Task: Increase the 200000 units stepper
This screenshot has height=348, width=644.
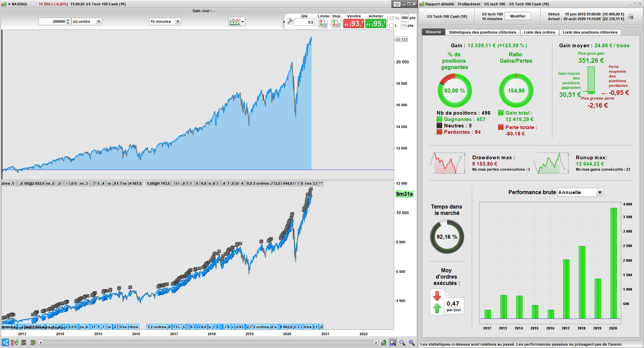Action: tap(68, 20)
